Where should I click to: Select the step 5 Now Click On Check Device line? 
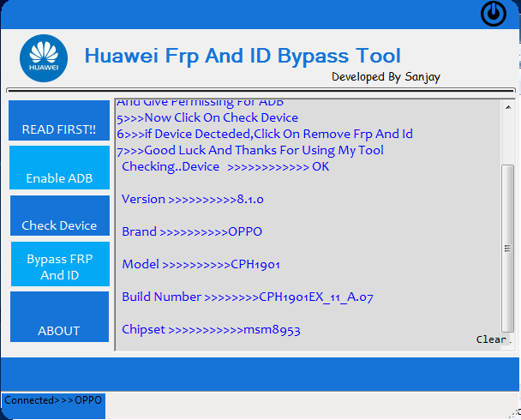207,117
